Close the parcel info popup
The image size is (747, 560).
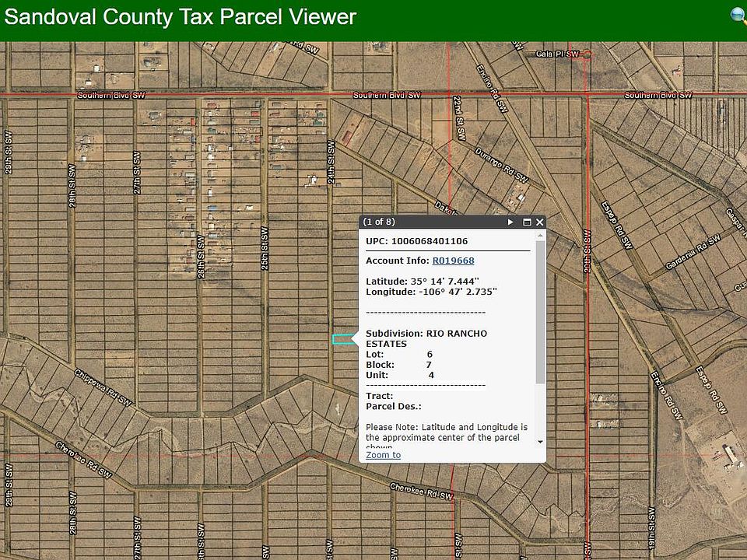pyautogui.click(x=540, y=222)
